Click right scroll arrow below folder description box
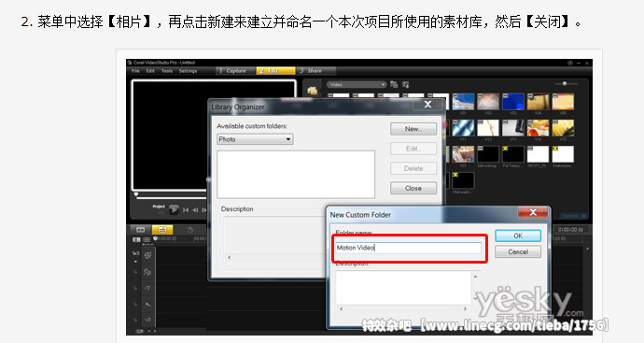This screenshot has width=644, height=343. click(x=466, y=308)
